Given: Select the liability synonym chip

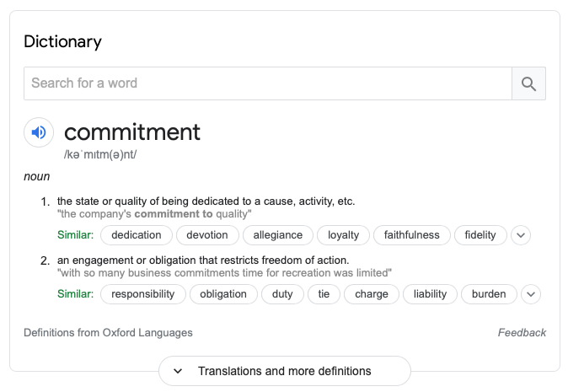Looking at the screenshot, I should (430, 294).
